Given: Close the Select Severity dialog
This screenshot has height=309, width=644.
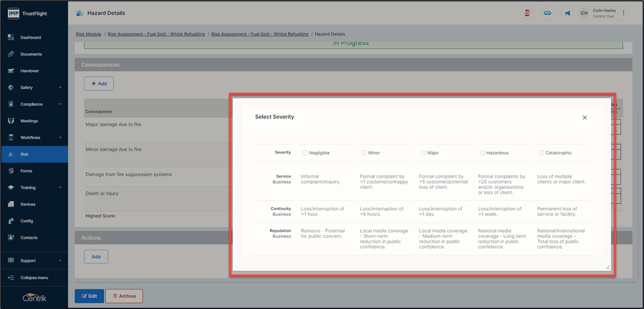Looking at the screenshot, I should click(x=584, y=118).
